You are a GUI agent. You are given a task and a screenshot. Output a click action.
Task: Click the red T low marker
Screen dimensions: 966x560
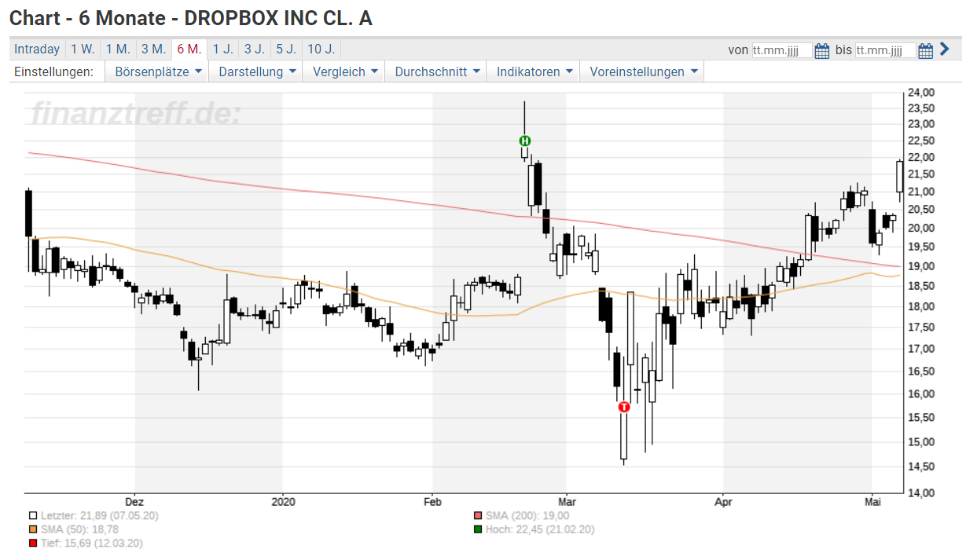(x=624, y=407)
